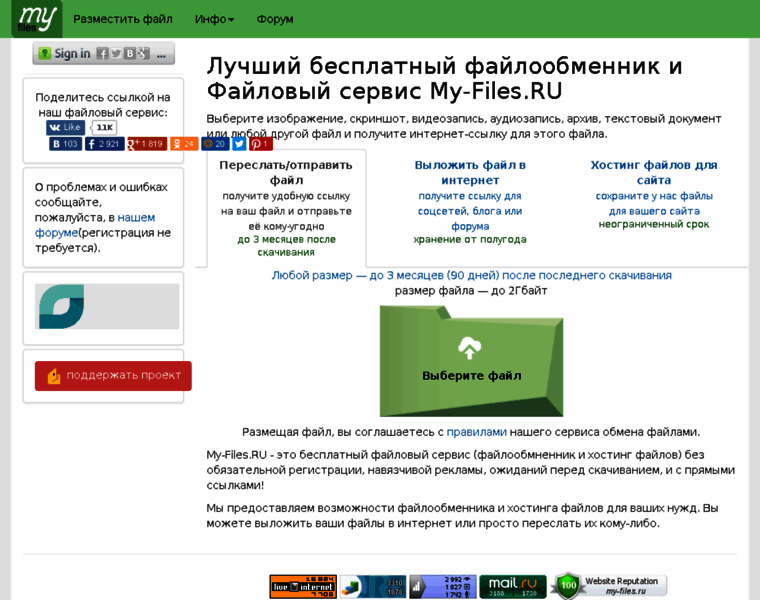Expand the Инфо dropdown menu
The height and width of the screenshot is (600, 760).
(x=214, y=19)
